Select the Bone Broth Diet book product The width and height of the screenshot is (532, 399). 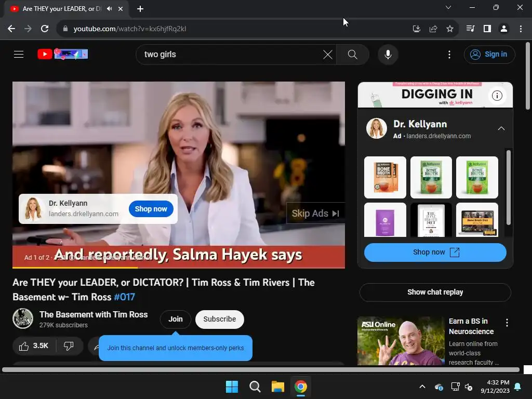(x=431, y=220)
